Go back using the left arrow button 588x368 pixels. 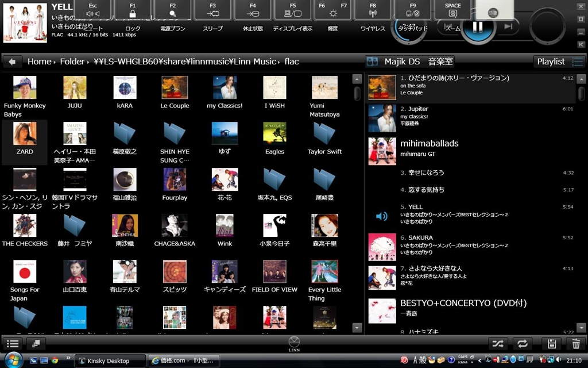pyautogui.click(x=12, y=62)
